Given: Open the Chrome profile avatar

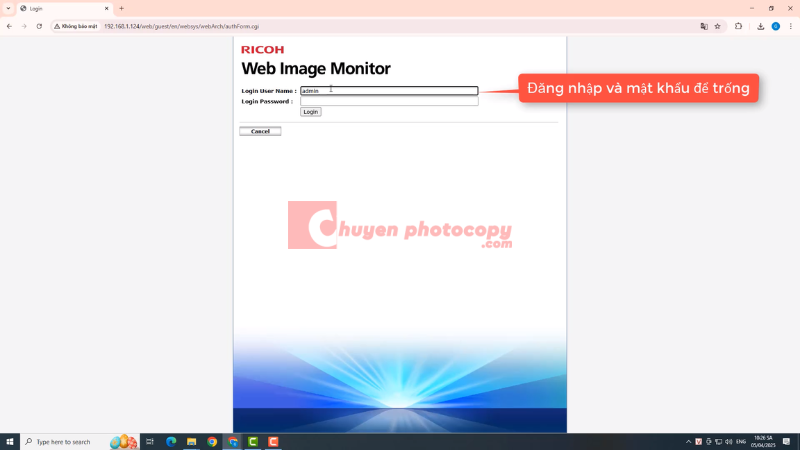Looking at the screenshot, I should click(x=776, y=26).
